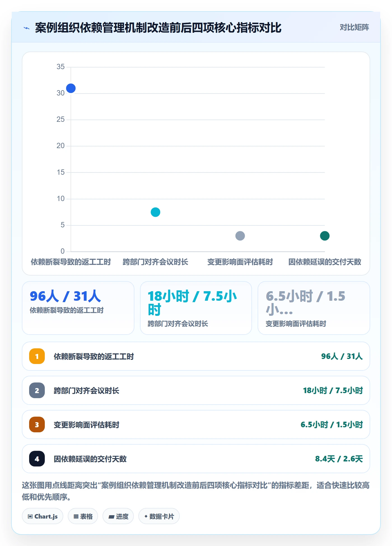The image size is (392, 546).
Task: Select the 依赖断裂导致的返工工时 list row label
Action: coord(94,356)
